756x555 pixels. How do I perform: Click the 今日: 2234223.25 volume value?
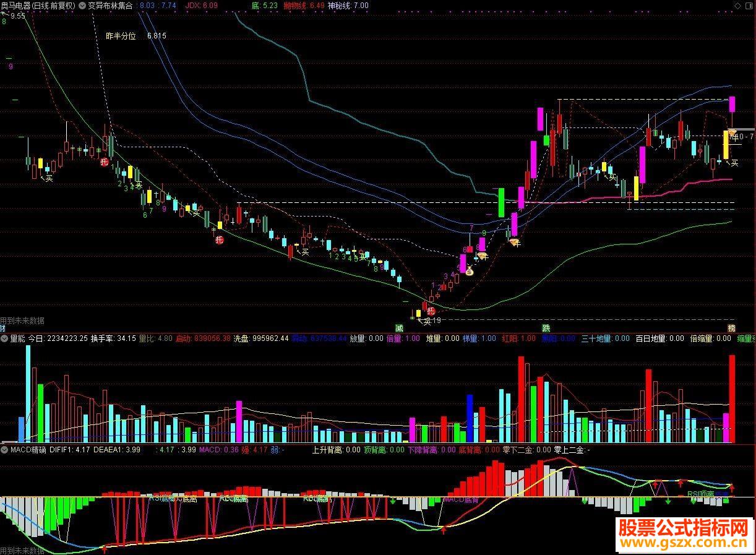click(58, 339)
